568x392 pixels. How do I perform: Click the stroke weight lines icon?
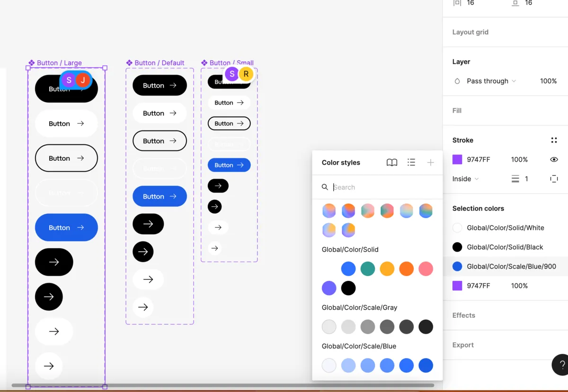click(515, 179)
